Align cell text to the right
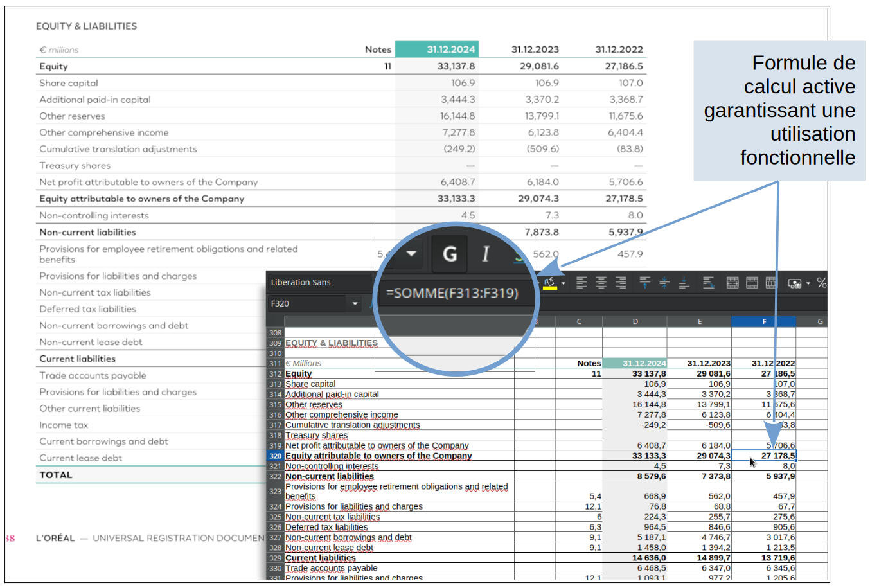This screenshot has width=870, height=588. coord(620,283)
